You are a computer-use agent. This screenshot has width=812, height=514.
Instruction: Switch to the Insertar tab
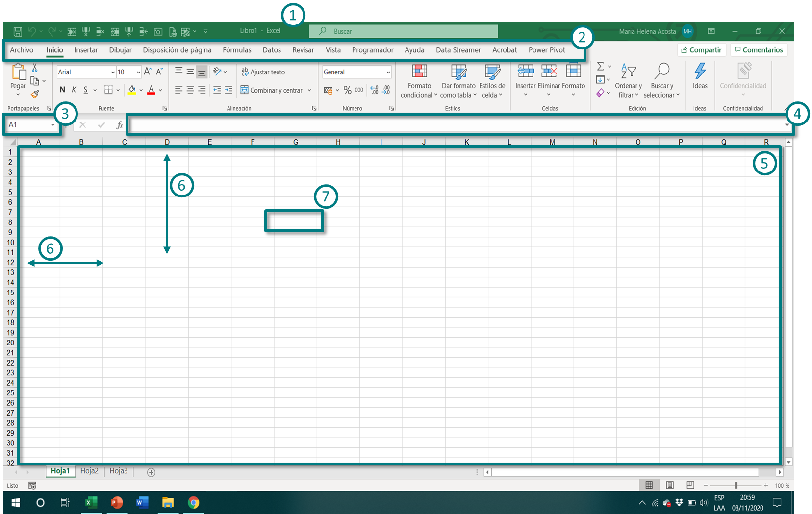click(x=86, y=50)
